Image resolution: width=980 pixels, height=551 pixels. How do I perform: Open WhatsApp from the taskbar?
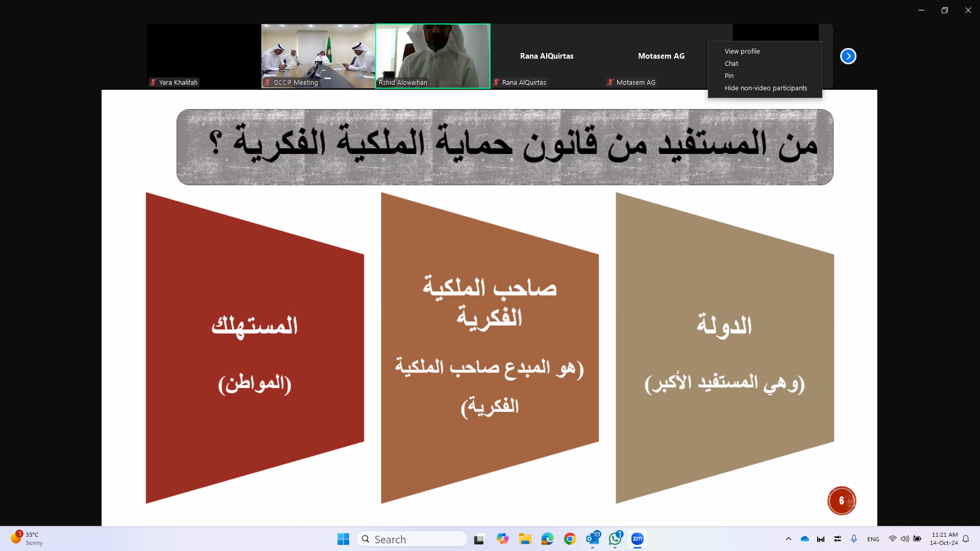click(615, 539)
